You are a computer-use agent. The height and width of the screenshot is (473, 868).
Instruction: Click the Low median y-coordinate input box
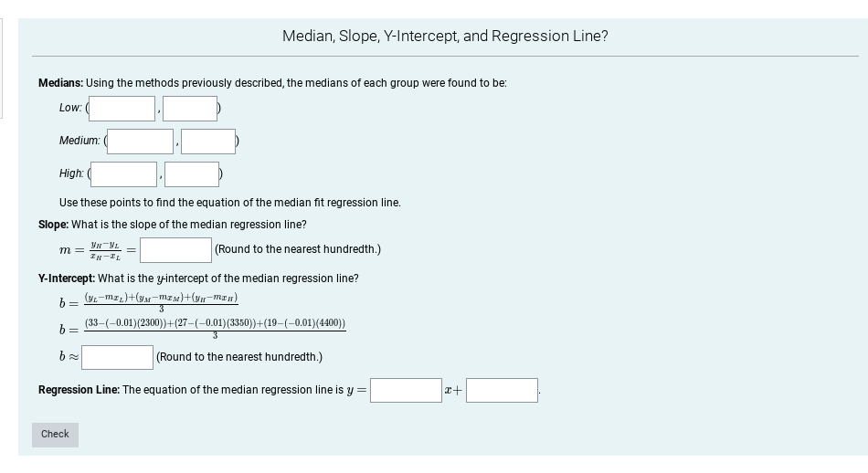190,109
